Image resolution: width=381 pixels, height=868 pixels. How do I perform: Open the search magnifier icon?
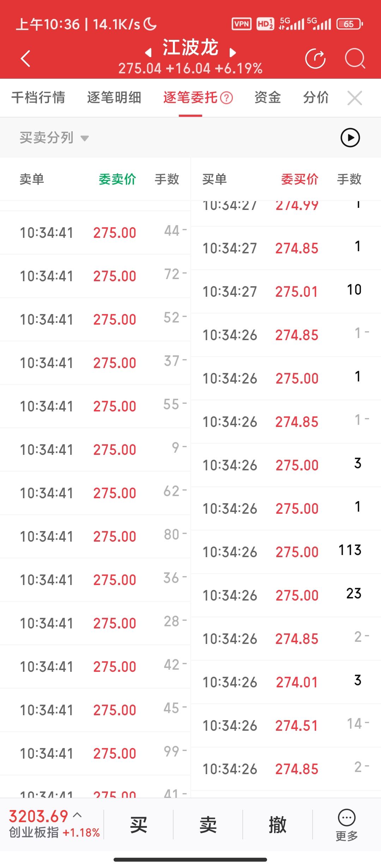(355, 59)
